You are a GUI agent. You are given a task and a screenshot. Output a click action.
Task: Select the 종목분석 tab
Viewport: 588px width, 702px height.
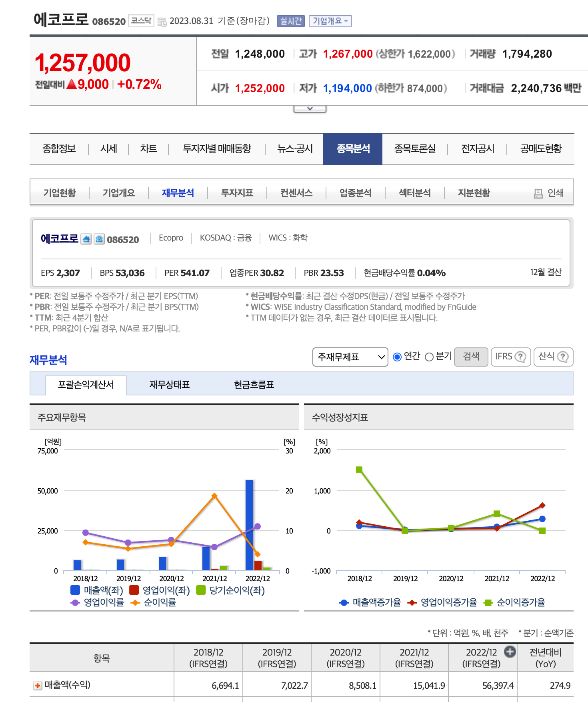pyautogui.click(x=353, y=149)
